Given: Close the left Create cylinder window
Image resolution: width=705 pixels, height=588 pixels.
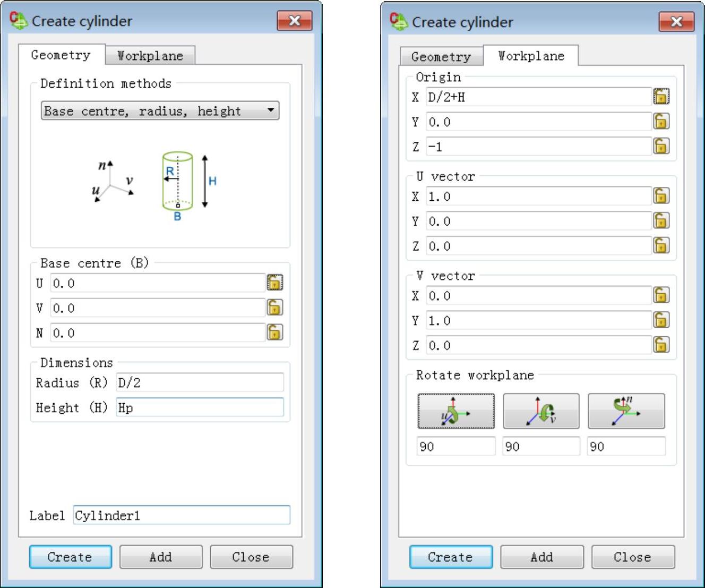Looking at the screenshot, I should 295,21.
